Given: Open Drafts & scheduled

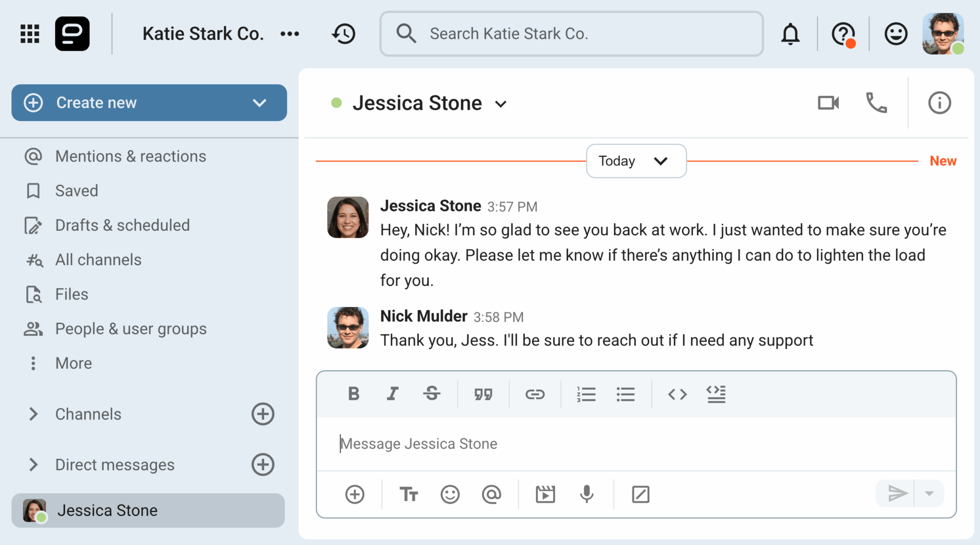Looking at the screenshot, I should 122,226.
